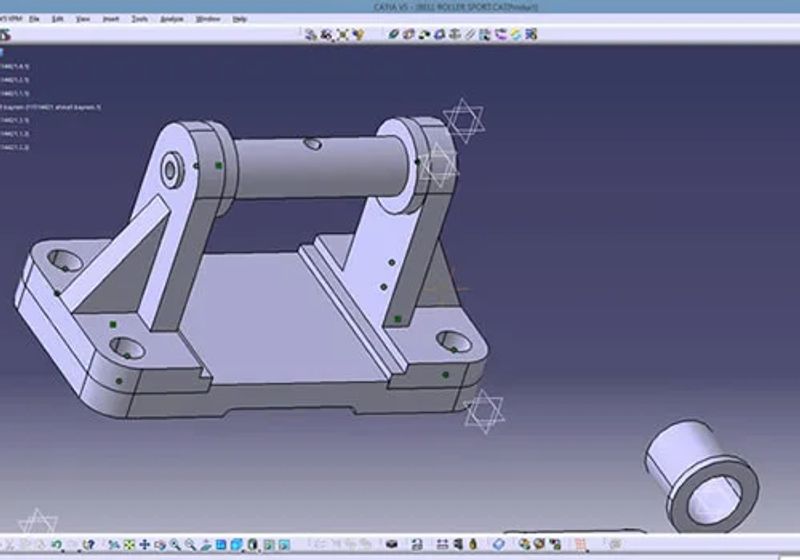Apply a Coincidence Constraint
The image size is (800, 560).
[x=393, y=34]
